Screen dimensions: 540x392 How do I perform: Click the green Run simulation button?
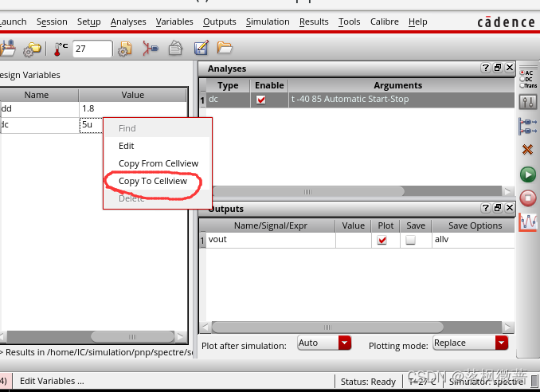tap(527, 174)
